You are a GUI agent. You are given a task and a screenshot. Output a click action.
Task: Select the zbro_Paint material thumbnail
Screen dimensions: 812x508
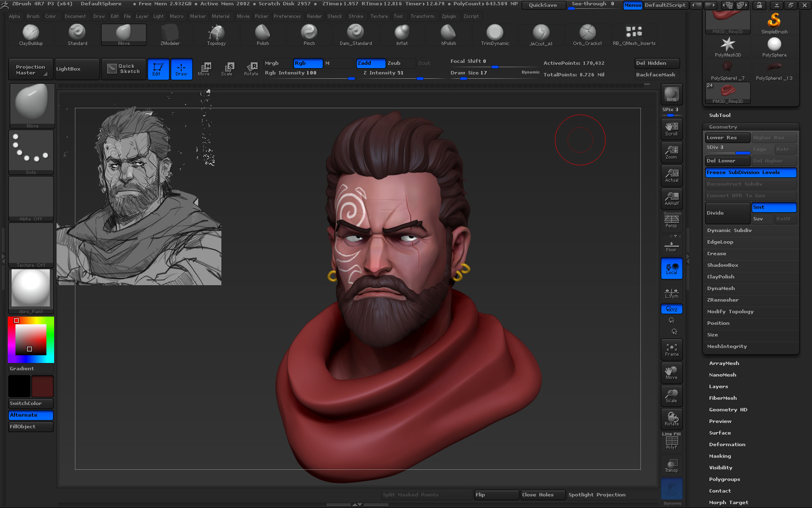[x=31, y=290]
